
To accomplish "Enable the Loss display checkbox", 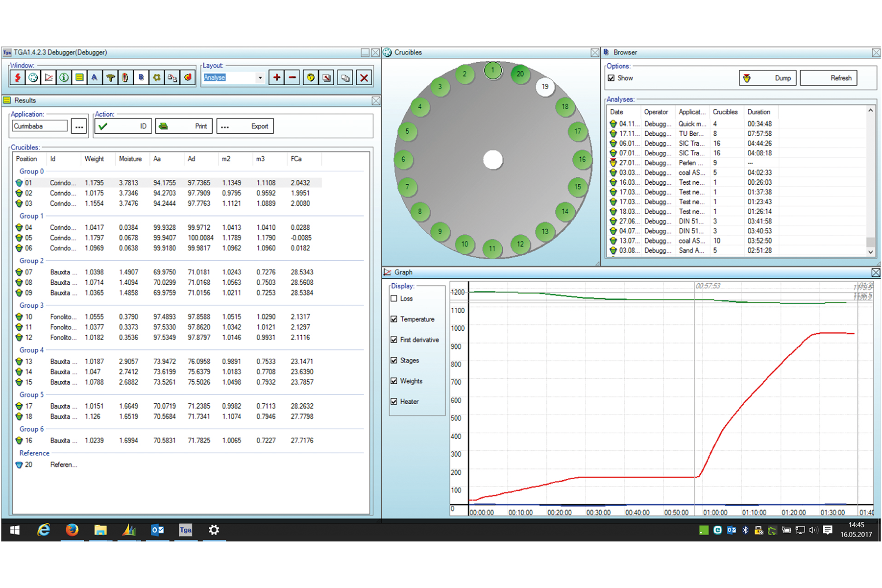I will pyautogui.click(x=394, y=298).
